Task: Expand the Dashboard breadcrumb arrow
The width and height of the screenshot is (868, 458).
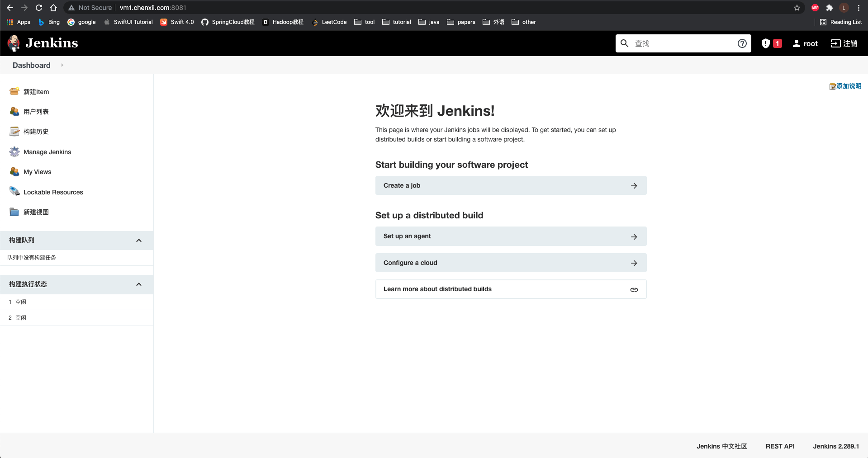Action: (62, 65)
